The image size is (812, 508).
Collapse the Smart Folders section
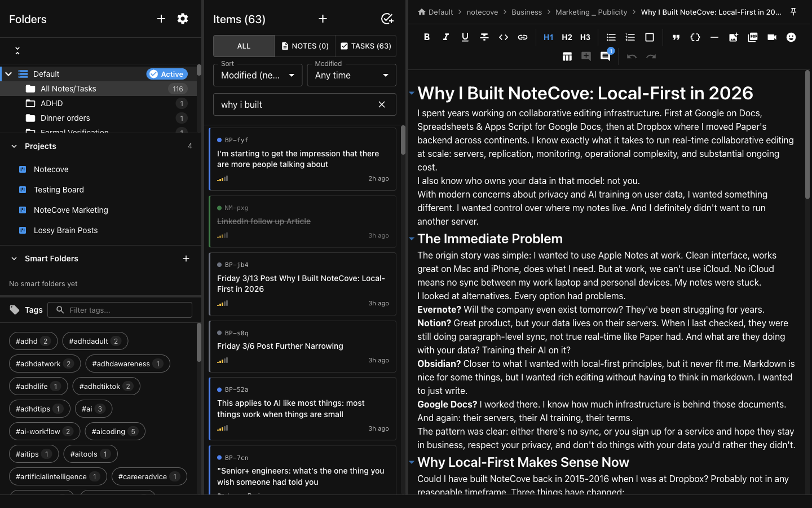point(14,259)
